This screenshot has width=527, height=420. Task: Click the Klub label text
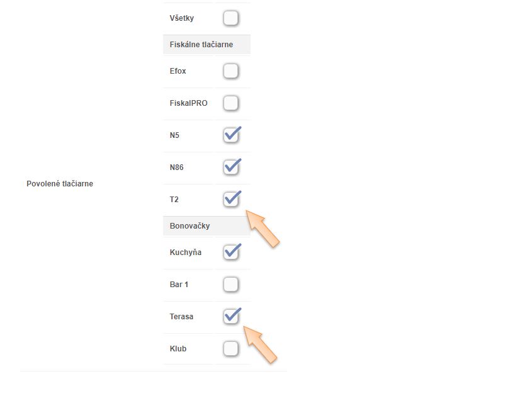tap(178, 349)
